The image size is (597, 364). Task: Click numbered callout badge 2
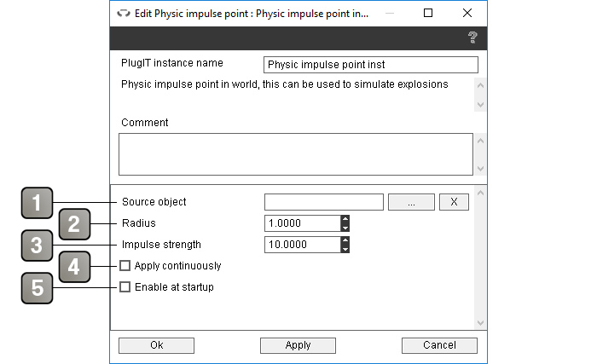[75, 224]
